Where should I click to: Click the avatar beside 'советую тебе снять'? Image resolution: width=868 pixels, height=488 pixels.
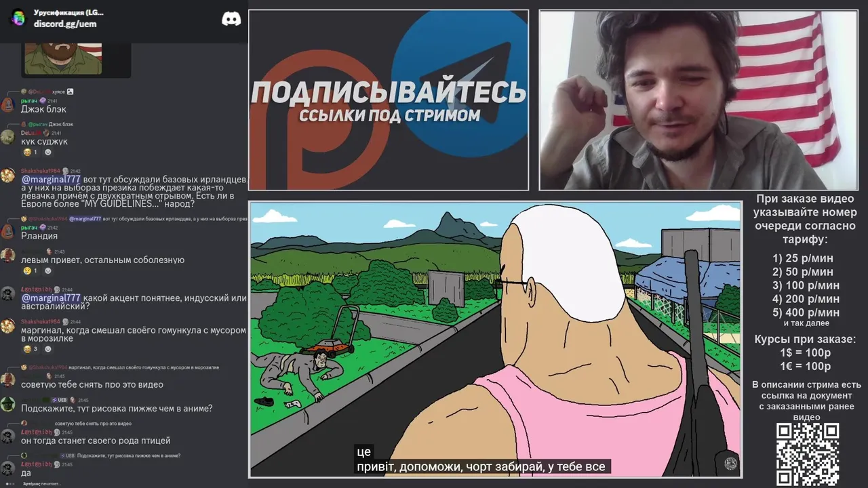click(7, 380)
